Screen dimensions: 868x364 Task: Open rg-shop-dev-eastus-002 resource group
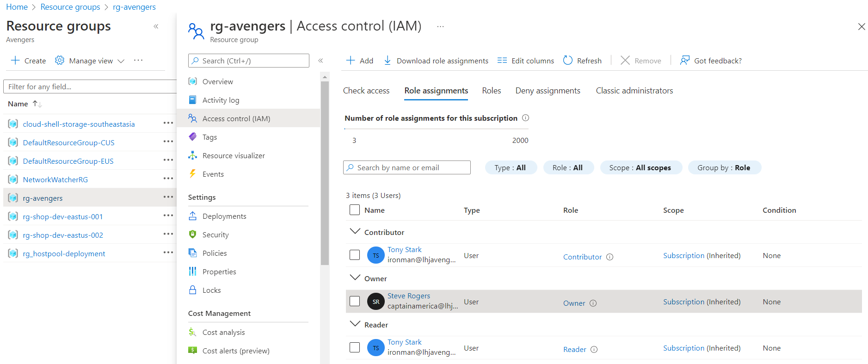click(x=63, y=235)
